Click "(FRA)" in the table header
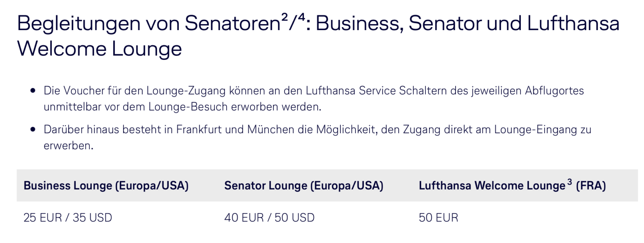The height and width of the screenshot is (243, 644). pyautogui.click(x=590, y=186)
